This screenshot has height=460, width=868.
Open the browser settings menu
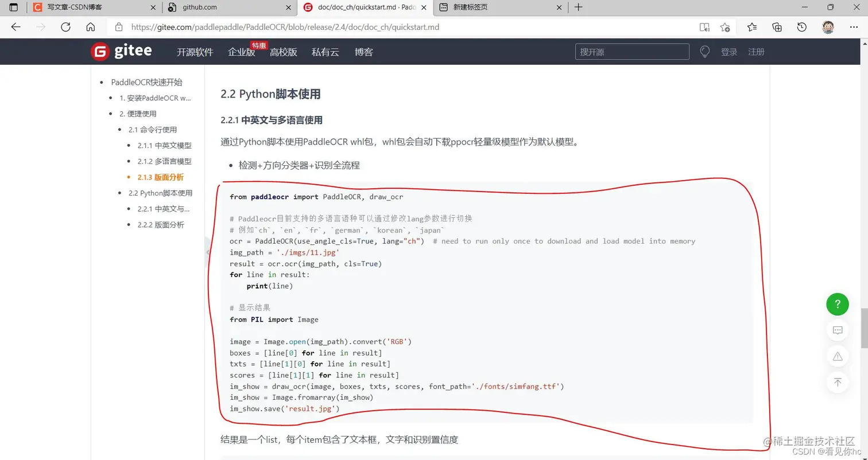pyautogui.click(x=855, y=27)
